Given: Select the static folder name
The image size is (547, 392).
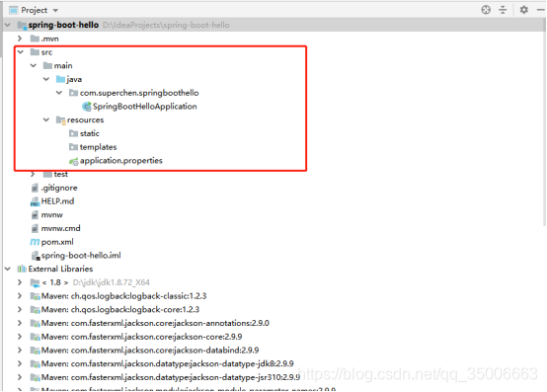Looking at the screenshot, I should tap(89, 133).
